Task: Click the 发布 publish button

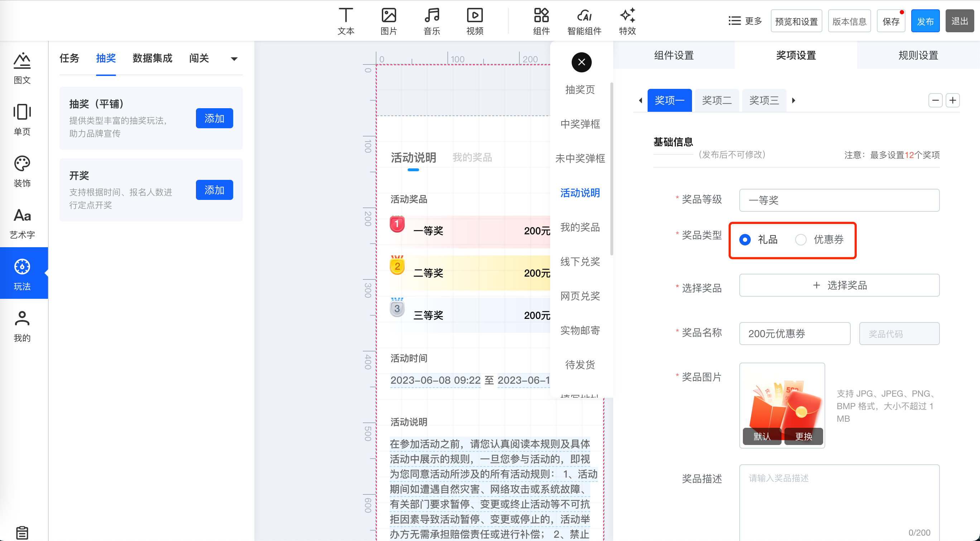Action: (x=925, y=21)
